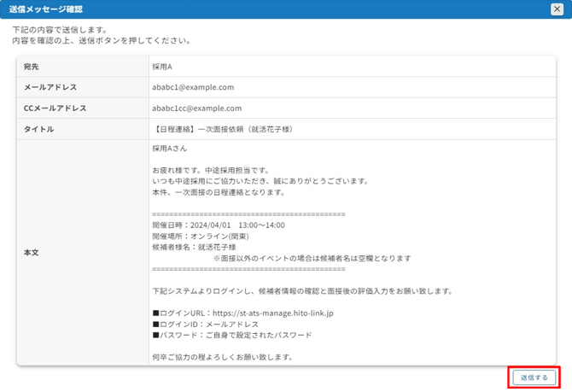Screen dimensions: 572x392
Task: Click the line 本件、一次面接の日程連絡となります。
Action: [x=219, y=192]
